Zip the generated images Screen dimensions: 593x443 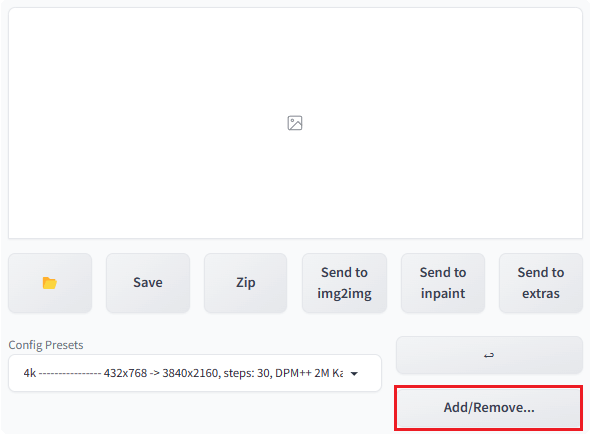245,283
